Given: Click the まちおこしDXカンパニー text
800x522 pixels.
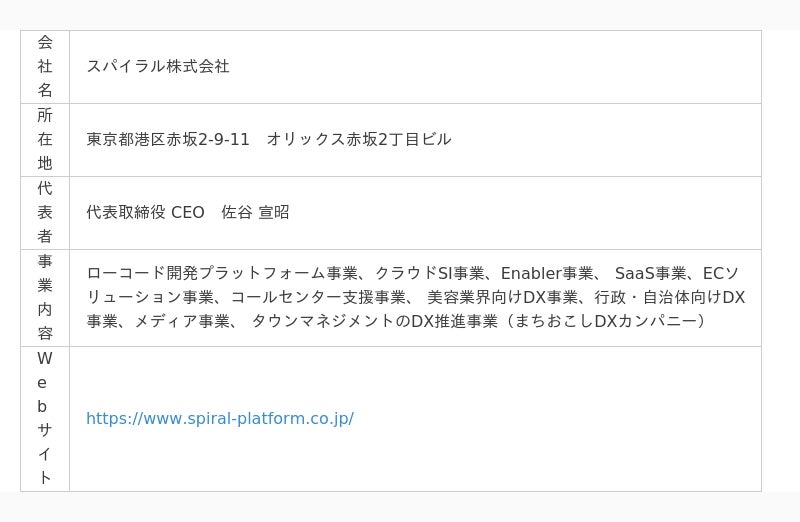Looking at the screenshot, I should pos(606,321).
